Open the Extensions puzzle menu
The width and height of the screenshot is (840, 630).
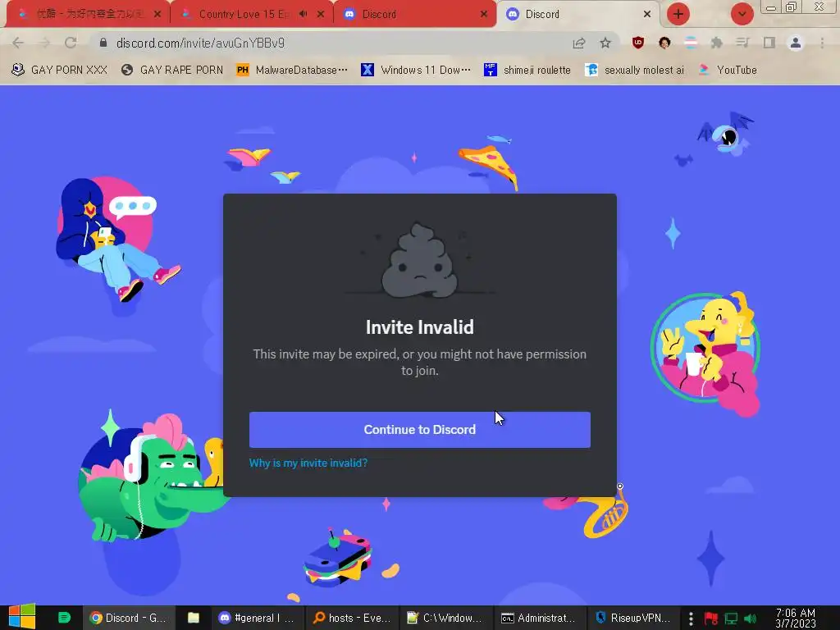click(x=717, y=43)
